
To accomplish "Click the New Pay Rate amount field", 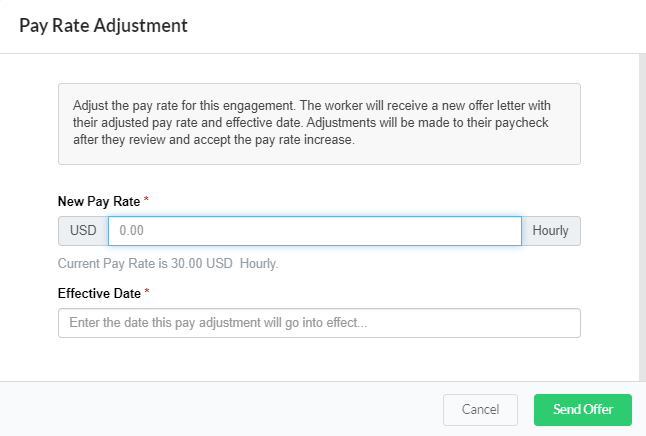I will (x=314, y=231).
